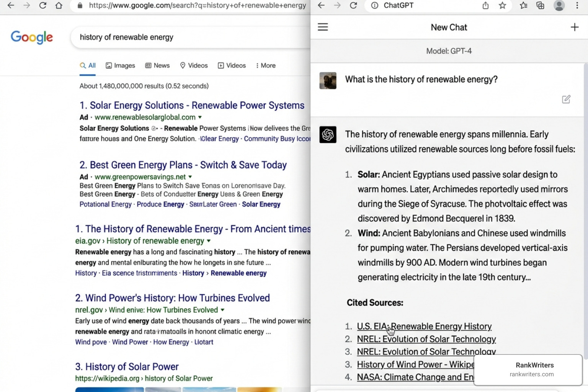The width and height of the screenshot is (588, 392).
Task: Expand dropdown next to eia.gov breadcrumb
Action: click(x=209, y=241)
